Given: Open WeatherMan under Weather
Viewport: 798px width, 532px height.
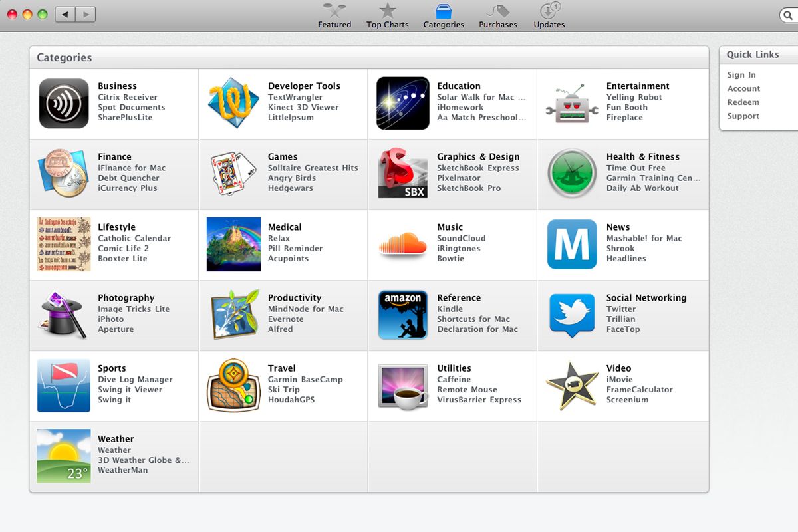Looking at the screenshot, I should click(123, 470).
